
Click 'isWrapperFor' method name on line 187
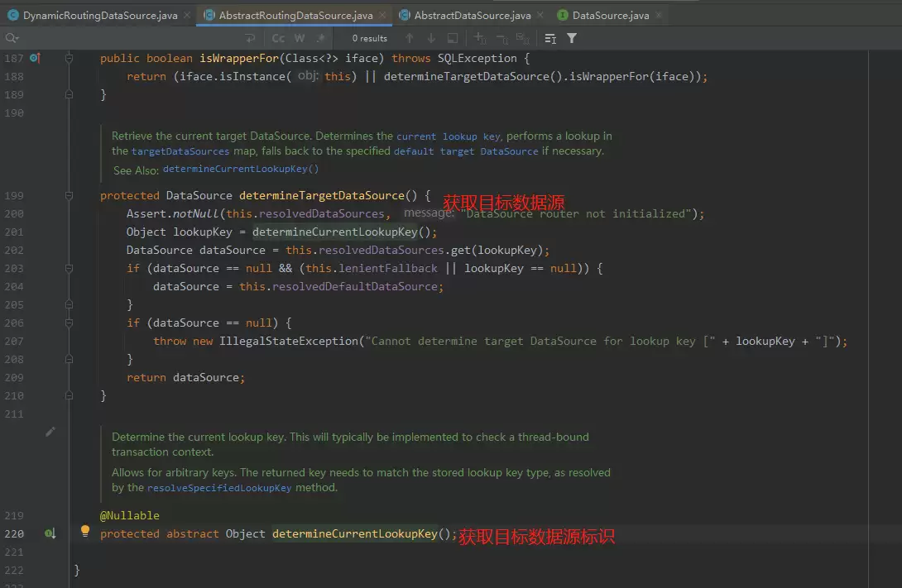(239, 58)
